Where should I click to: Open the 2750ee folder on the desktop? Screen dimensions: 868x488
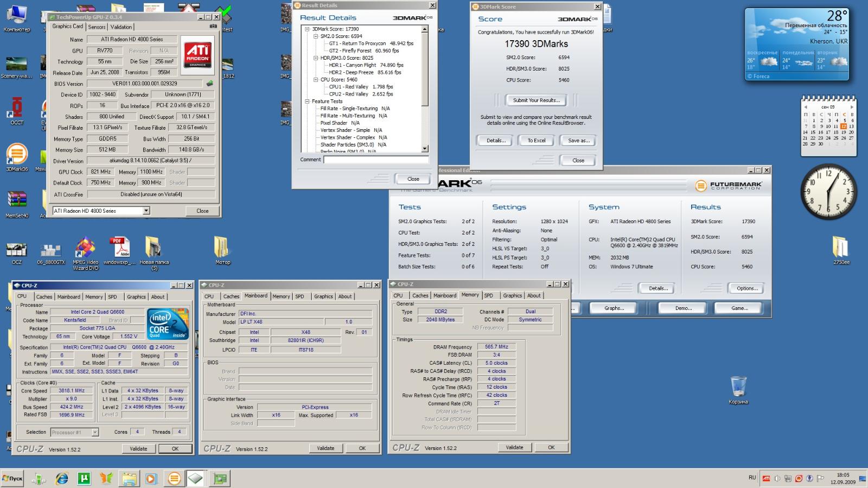click(x=841, y=250)
